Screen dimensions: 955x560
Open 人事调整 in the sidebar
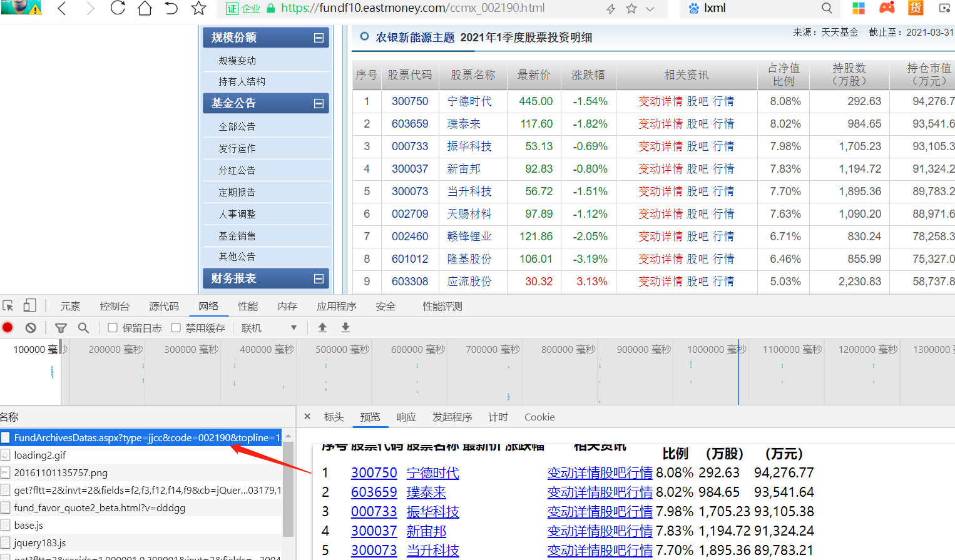[237, 214]
